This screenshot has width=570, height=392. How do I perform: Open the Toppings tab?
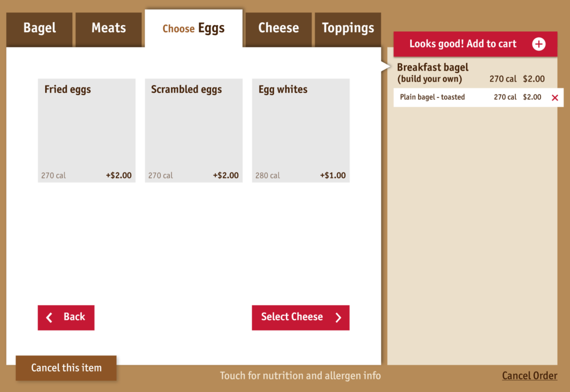coord(348,28)
